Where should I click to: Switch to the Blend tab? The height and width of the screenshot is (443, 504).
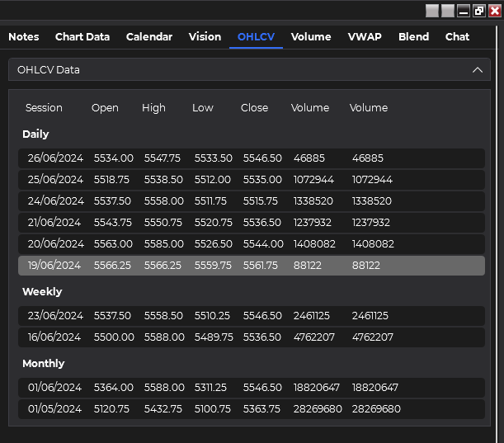coord(413,36)
